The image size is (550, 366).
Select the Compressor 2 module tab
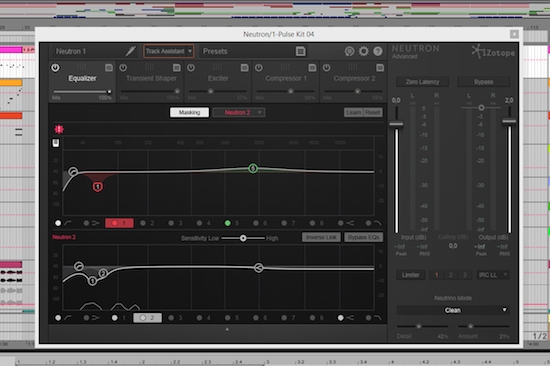click(354, 78)
